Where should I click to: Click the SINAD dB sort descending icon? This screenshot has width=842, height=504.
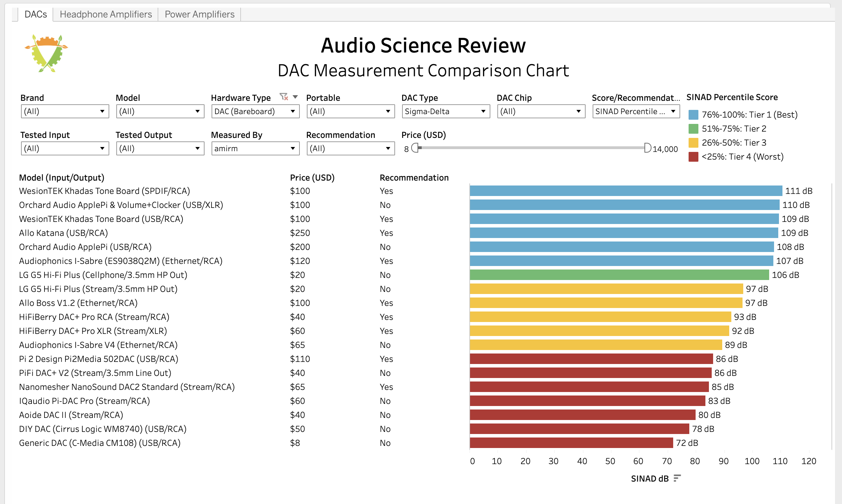pos(677,478)
